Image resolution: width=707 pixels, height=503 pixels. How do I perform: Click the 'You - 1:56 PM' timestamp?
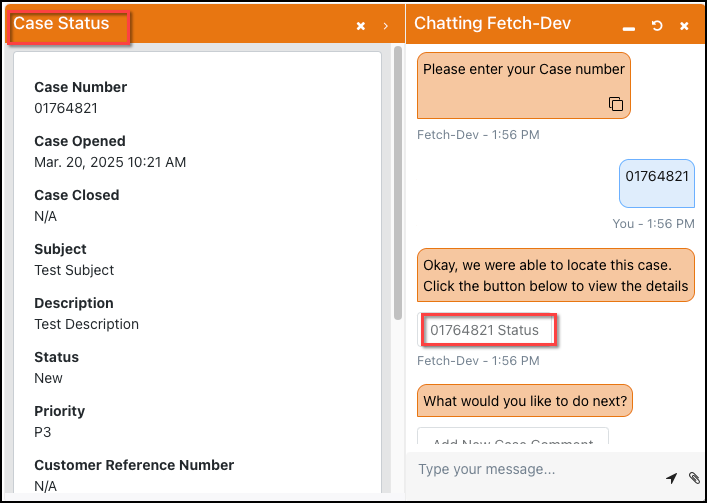[x=653, y=224]
